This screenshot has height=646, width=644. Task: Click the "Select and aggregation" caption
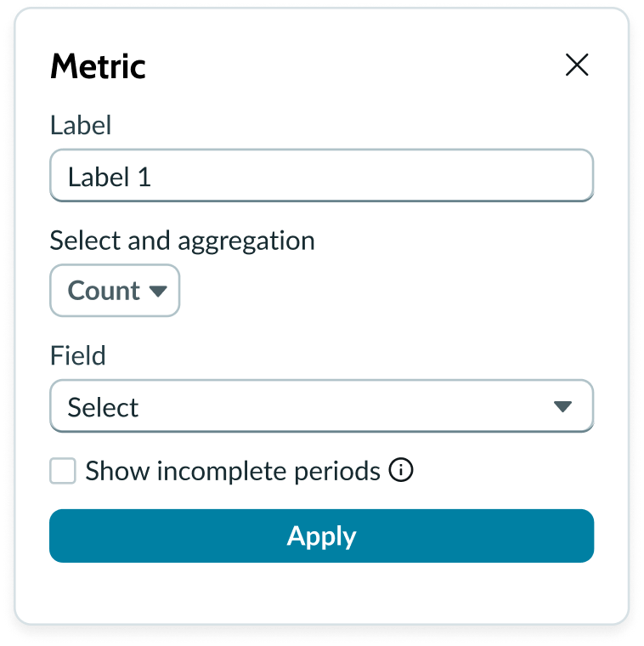pyautogui.click(x=182, y=241)
